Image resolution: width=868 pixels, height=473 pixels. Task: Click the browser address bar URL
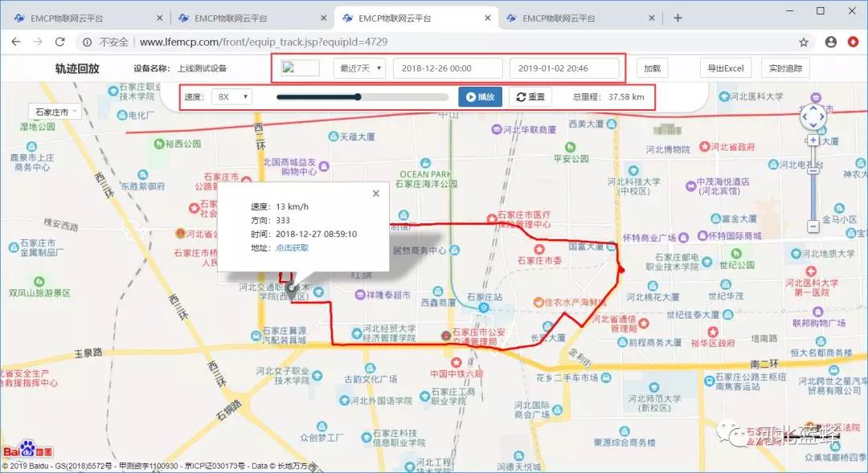tap(264, 42)
